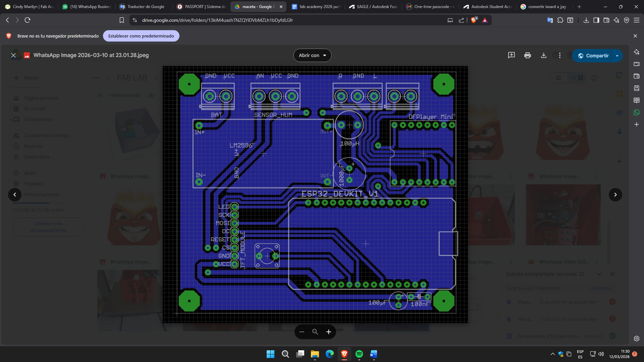Toggle the browser sidebar panel icon
Viewport: 644px width, 362px height.
click(x=596, y=20)
